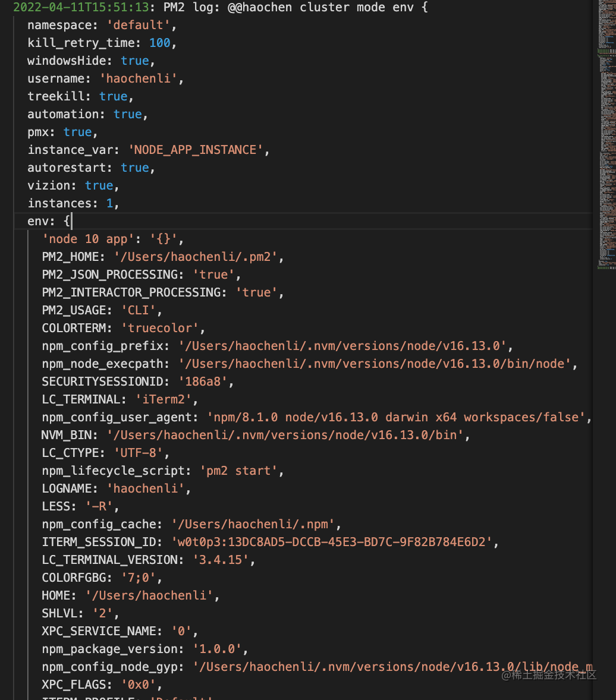Click the automation: true line
This screenshot has height=700, width=616.
pos(87,114)
